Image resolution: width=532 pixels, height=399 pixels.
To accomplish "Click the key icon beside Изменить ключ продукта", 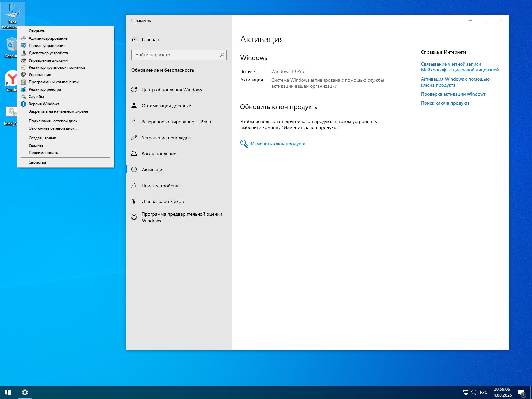I will (x=244, y=144).
